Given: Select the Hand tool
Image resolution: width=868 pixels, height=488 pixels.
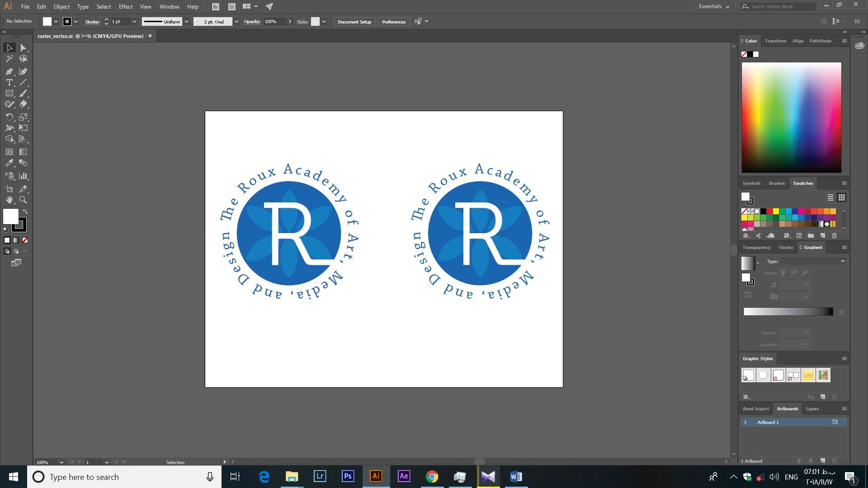Looking at the screenshot, I should [9, 200].
